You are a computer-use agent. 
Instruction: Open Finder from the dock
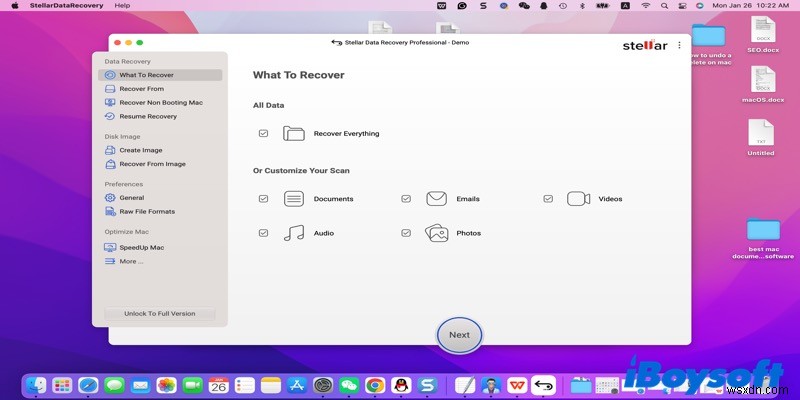tap(36, 385)
